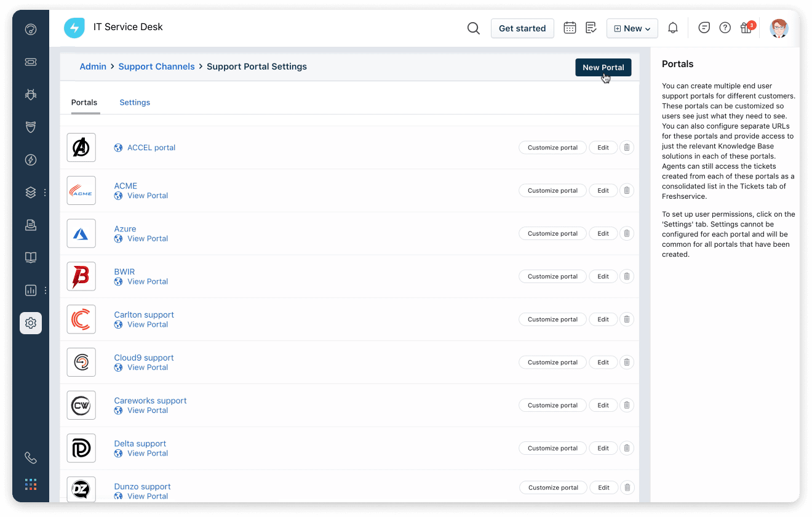
Task: Click the Get started button
Action: tap(522, 28)
